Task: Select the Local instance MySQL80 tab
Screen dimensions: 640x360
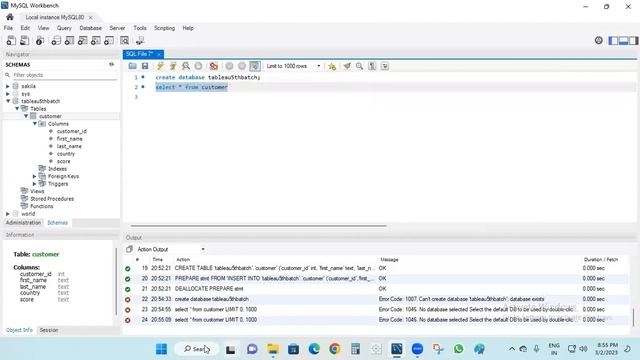Action: tap(55, 17)
